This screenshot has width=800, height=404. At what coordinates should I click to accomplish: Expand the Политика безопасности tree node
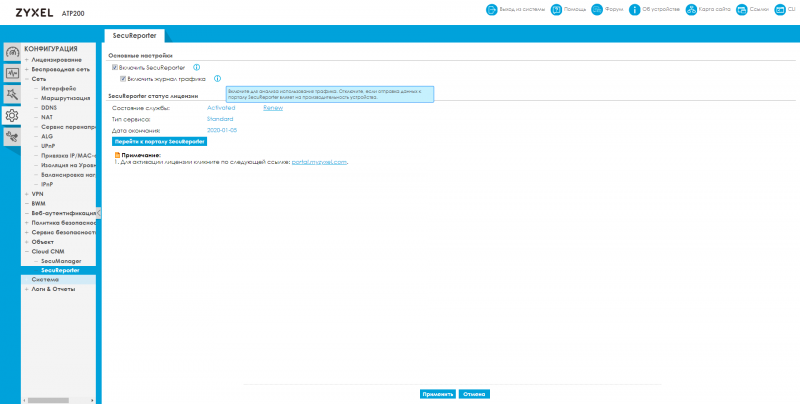tap(27, 223)
